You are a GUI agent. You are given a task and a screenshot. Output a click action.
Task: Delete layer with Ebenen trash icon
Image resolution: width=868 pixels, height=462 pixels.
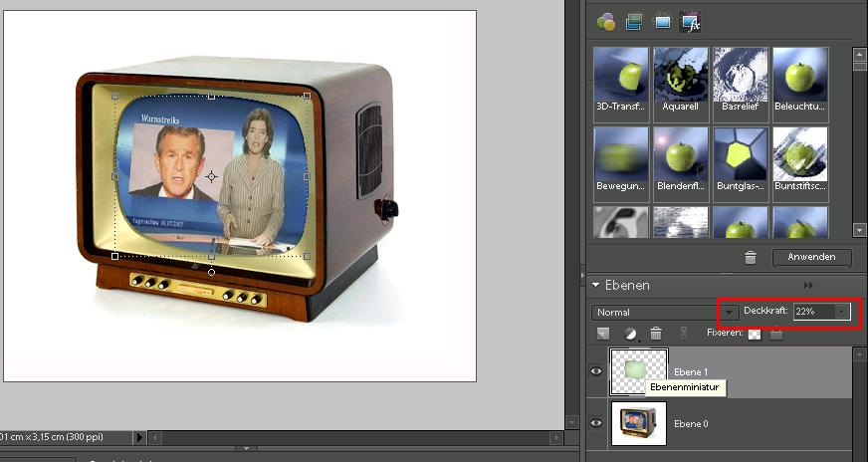coord(656,334)
